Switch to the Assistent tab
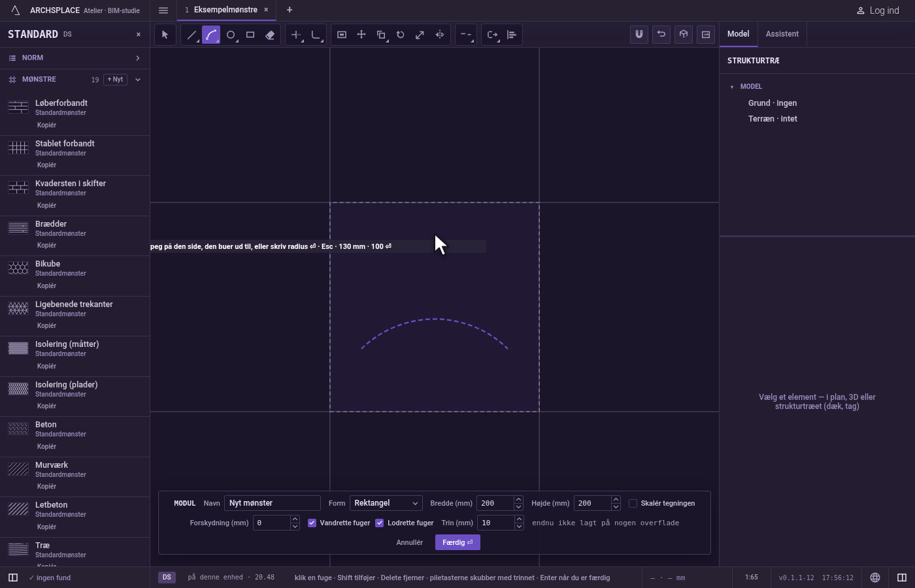The image size is (915, 588). pos(782,34)
